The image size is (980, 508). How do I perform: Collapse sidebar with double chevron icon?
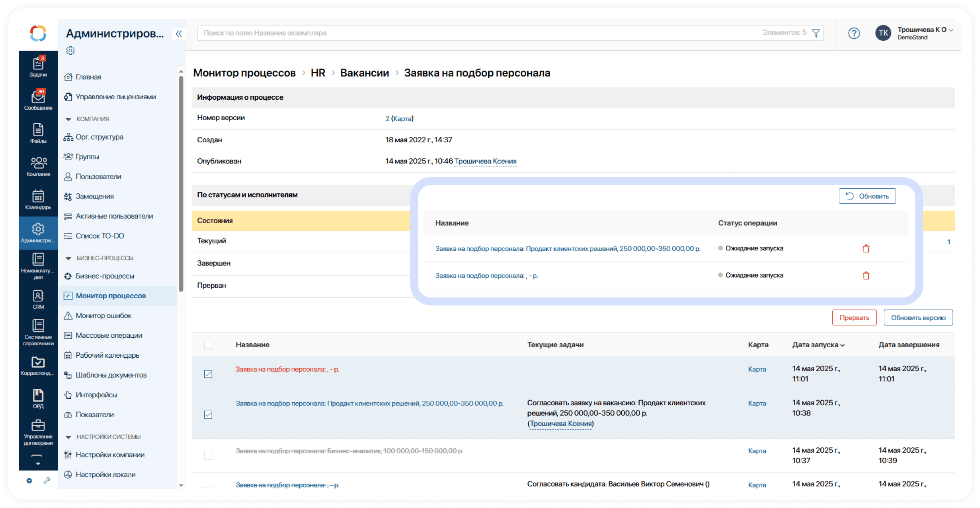[179, 34]
